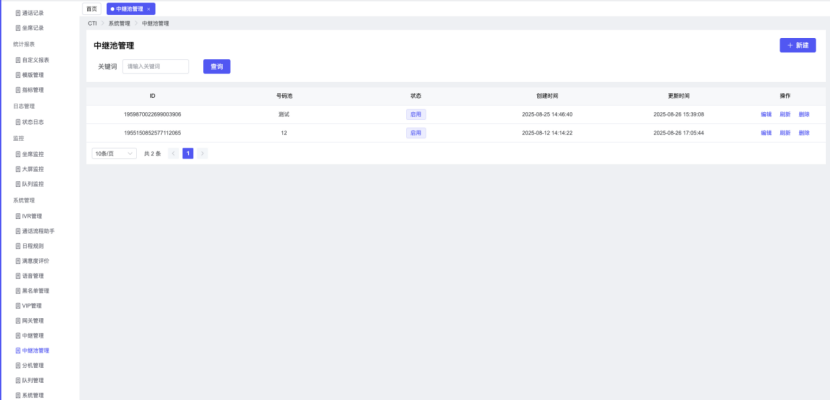Click the 新建 button
The width and height of the screenshot is (830, 400).
point(797,45)
